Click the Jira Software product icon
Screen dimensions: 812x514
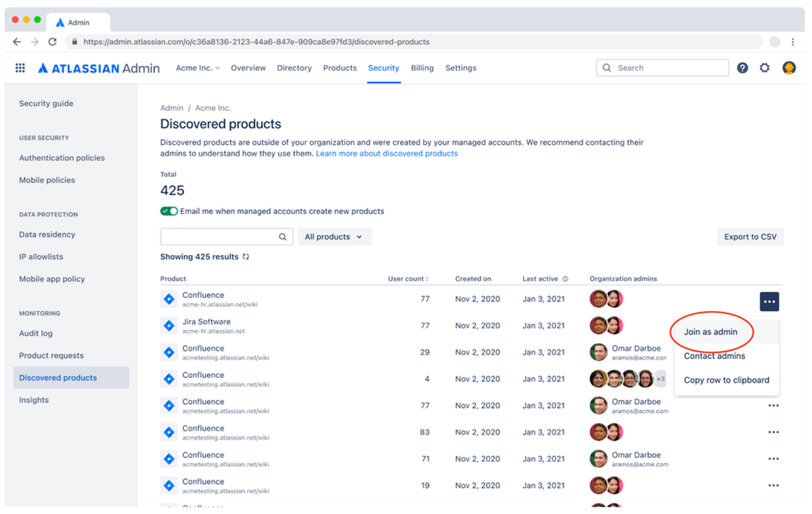click(x=169, y=326)
